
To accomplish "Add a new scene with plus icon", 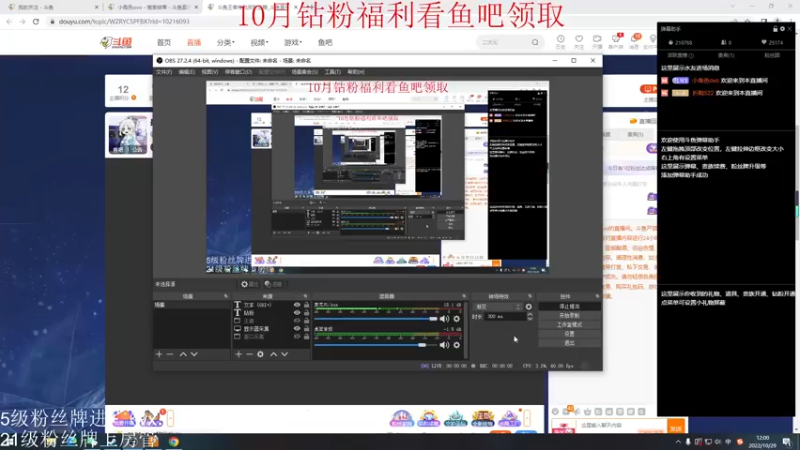I will pos(159,354).
